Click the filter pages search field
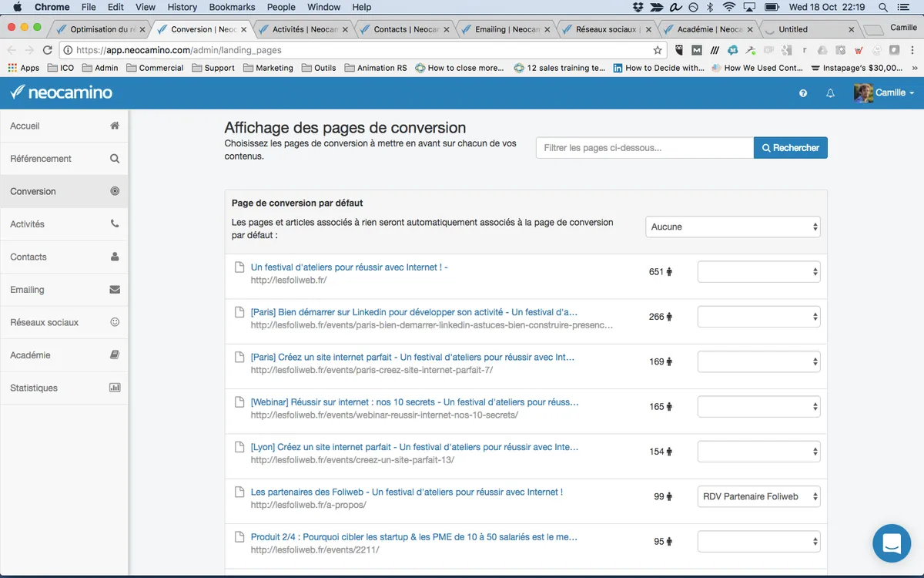Image resolution: width=924 pixels, height=578 pixels. [x=644, y=148]
